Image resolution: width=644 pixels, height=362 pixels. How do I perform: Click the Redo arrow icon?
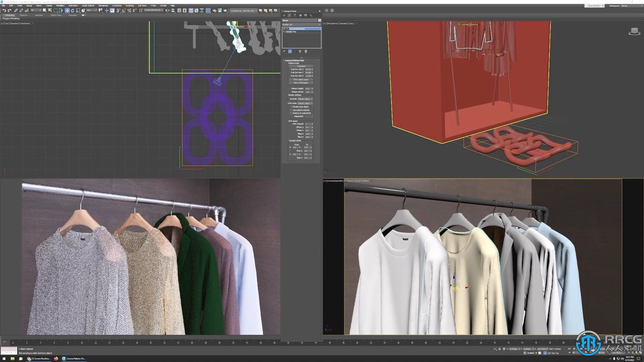[x=9, y=10]
